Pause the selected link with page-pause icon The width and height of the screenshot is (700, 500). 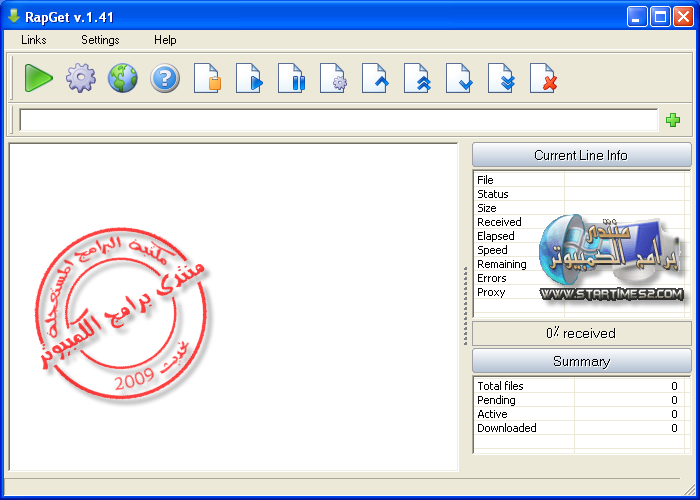(x=291, y=78)
